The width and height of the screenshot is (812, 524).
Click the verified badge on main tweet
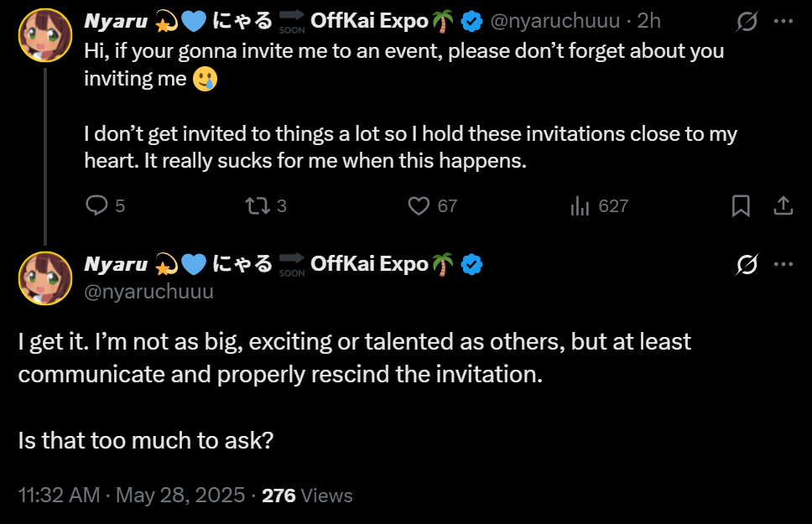(472, 264)
